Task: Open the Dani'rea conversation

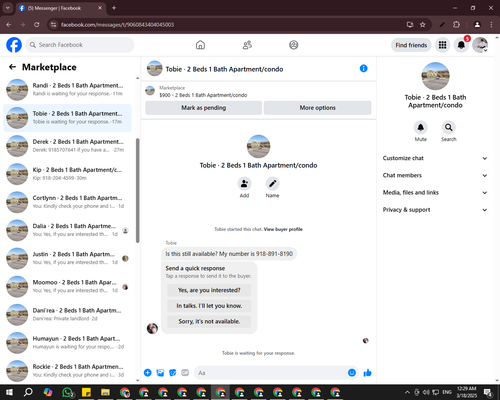Action: [67, 314]
